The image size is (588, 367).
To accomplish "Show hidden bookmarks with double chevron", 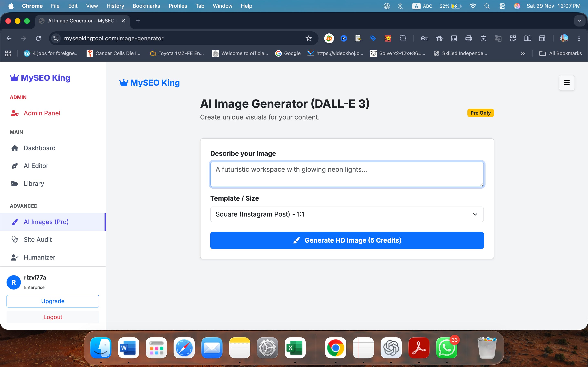I will tap(523, 53).
